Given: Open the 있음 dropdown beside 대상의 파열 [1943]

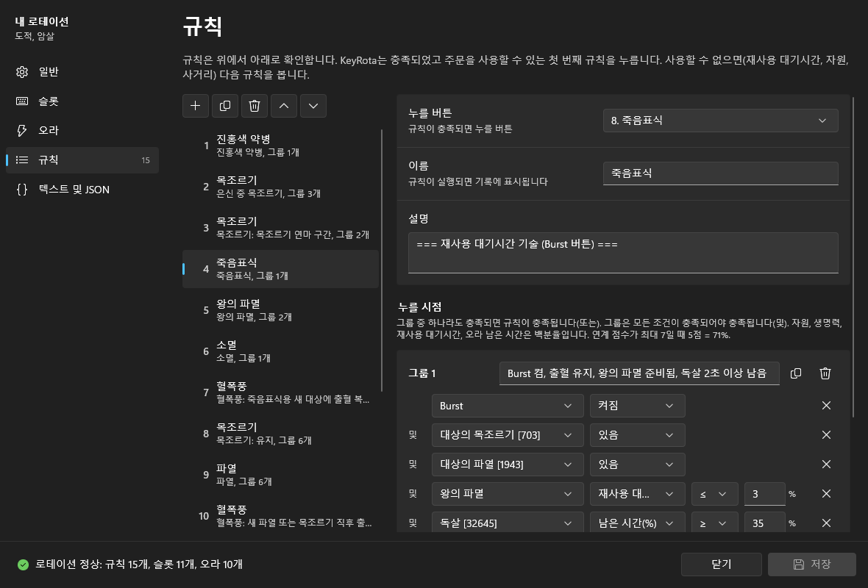Looking at the screenshot, I should pyautogui.click(x=637, y=464).
